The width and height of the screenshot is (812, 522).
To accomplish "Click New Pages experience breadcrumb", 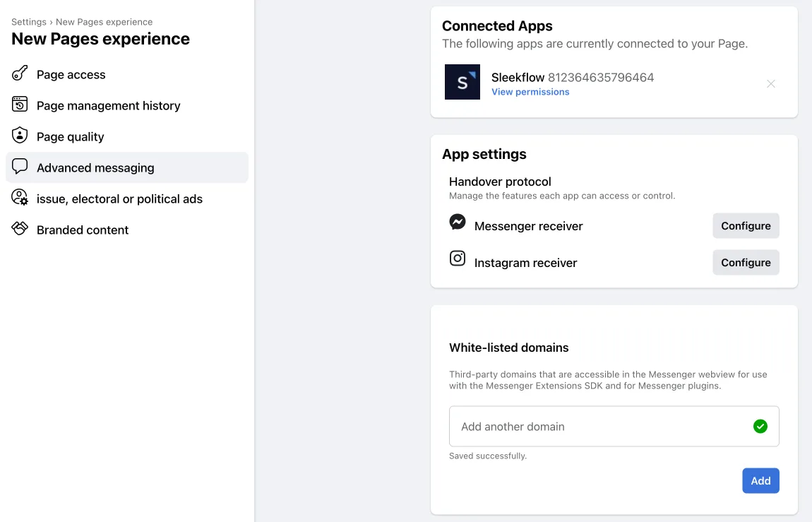I will (104, 22).
